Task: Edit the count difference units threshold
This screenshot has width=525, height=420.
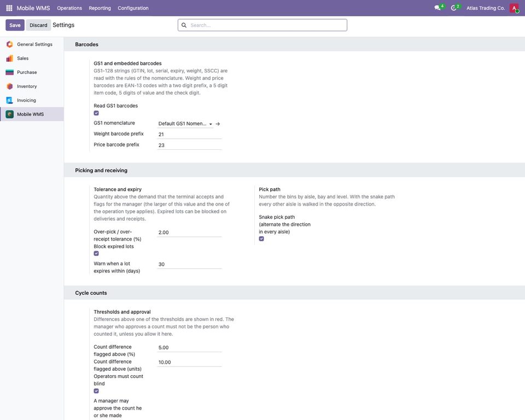Action: click(x=190, y=363)
